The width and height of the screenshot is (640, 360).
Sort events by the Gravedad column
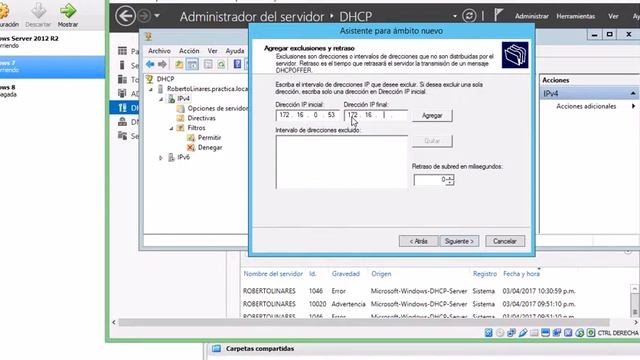click(345, 274)
